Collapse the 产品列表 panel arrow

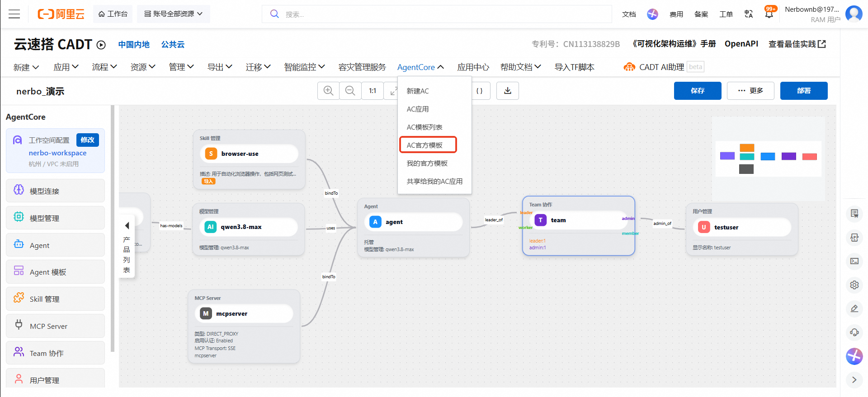(127, 225)
